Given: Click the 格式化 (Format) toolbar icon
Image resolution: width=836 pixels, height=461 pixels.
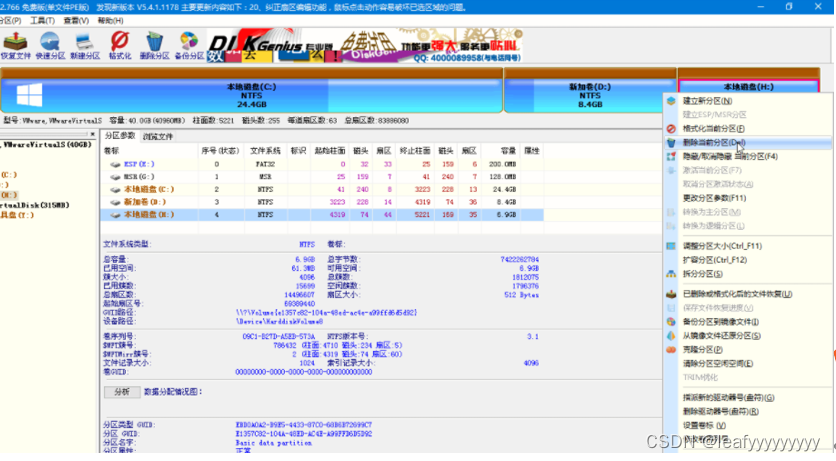Looking at the screenshot, I should coord(120,45).
